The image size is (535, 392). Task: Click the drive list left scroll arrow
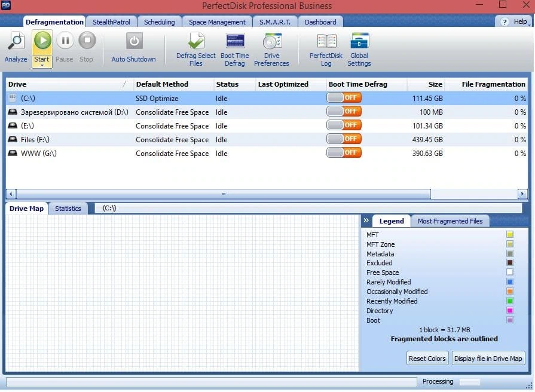pyautogui.click(x=11, y=194)
